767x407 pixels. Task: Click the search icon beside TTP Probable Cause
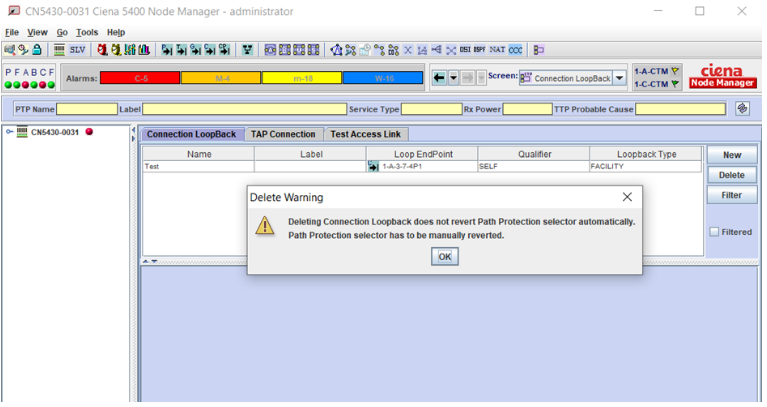point(742,108)
